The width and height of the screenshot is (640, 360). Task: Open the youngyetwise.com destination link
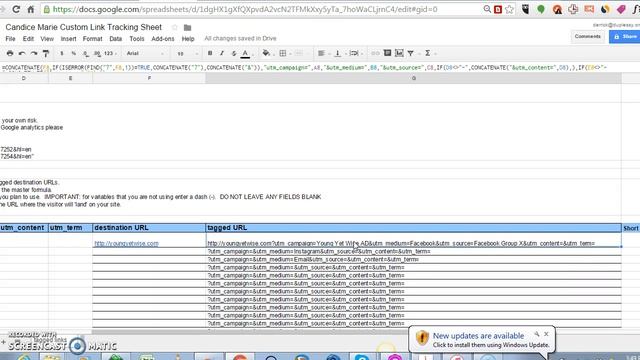tap(127, 244)
